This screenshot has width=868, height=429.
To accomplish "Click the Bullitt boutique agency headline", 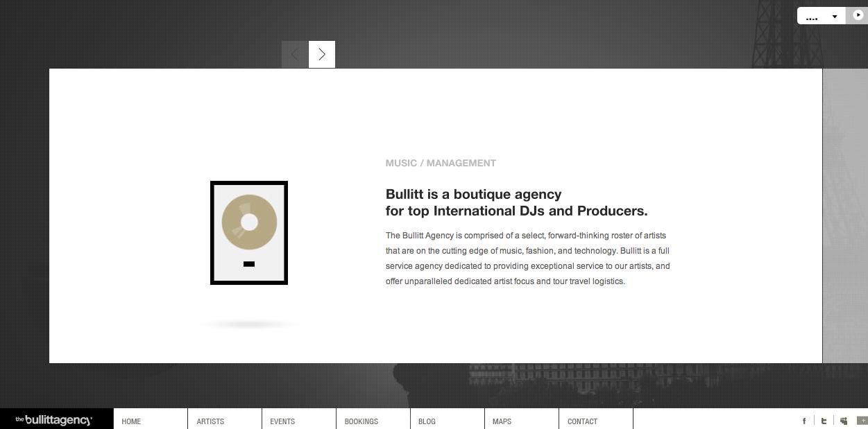I will (516, 202).
